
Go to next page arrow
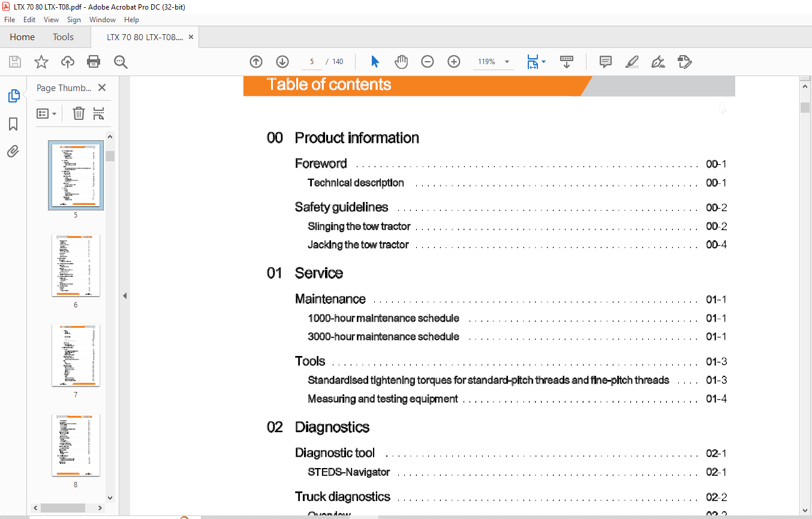282,62
